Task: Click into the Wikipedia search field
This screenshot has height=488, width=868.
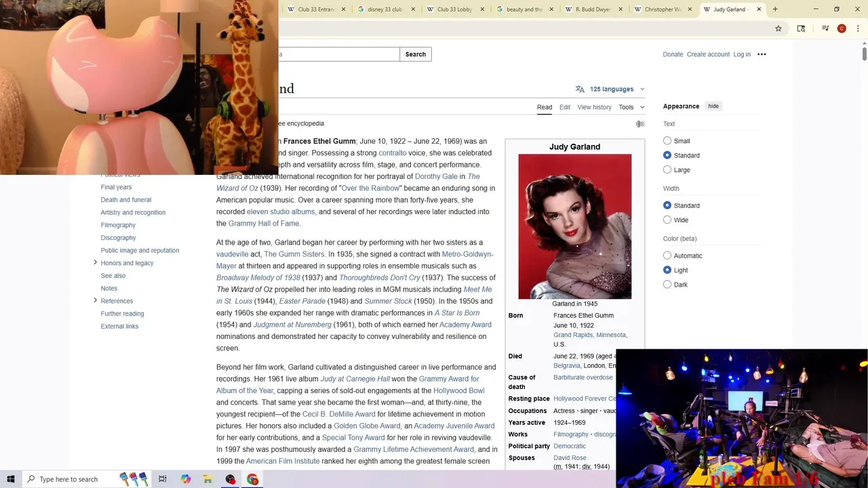Action: pyautogui.click(x=339, y=54)
